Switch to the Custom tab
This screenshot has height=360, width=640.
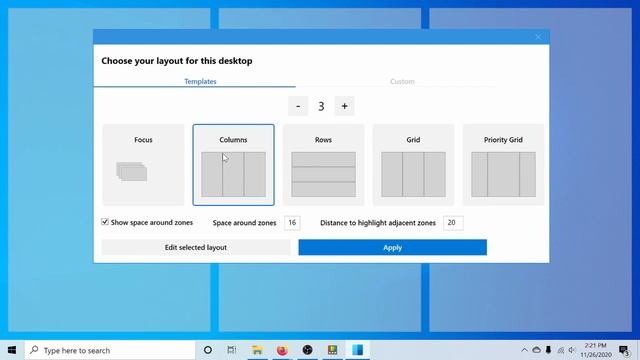coord(402,81)
